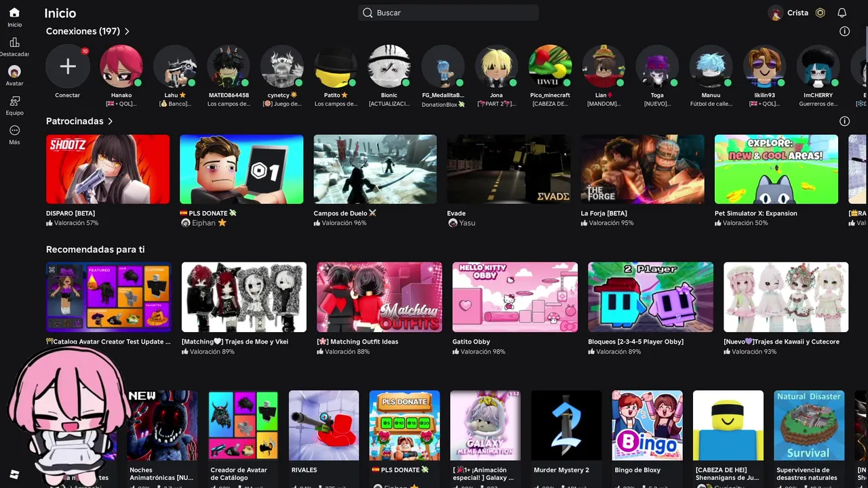Image resolution: width=868 pixels, height=488 pixels.
Task: Open Patito's friend avatar
Action: (x=336, y=66)
